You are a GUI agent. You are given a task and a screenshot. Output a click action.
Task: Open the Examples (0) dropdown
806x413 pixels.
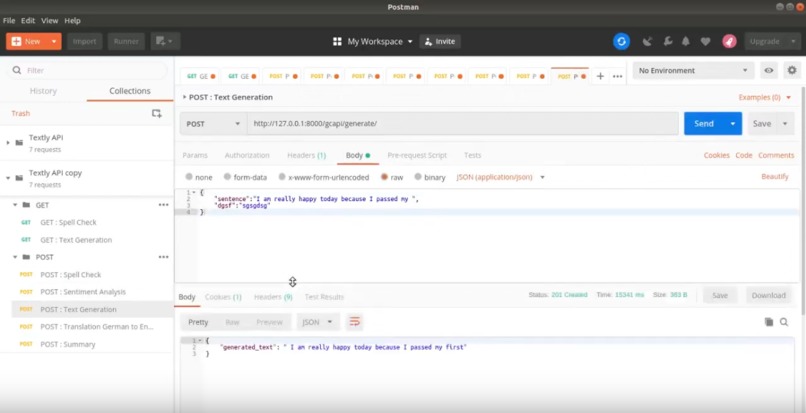pos(764,97)
